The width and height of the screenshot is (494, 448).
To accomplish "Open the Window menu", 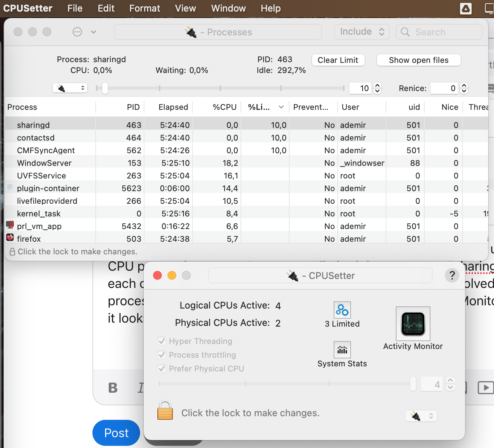I will (228, 8).
